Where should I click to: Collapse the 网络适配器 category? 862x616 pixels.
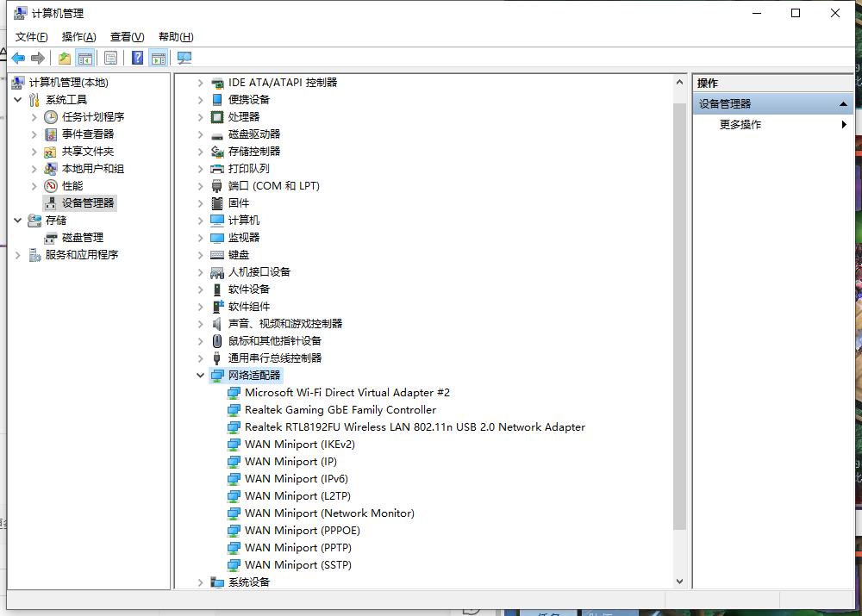pyautogui.click(x=201, y=376)
